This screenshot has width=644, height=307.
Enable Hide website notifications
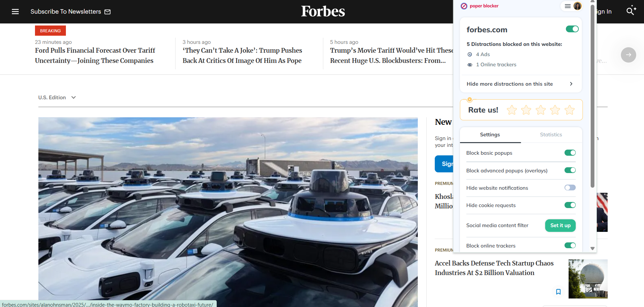570,188
